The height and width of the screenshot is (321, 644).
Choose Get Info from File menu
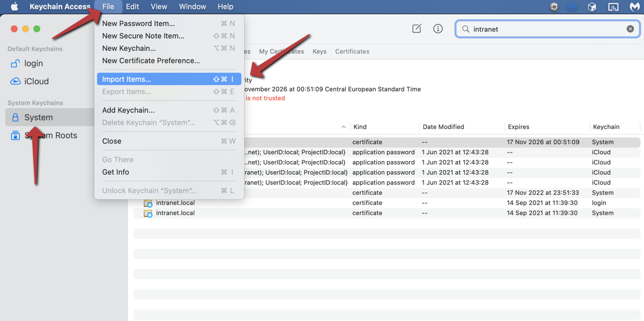pos(169,172)
